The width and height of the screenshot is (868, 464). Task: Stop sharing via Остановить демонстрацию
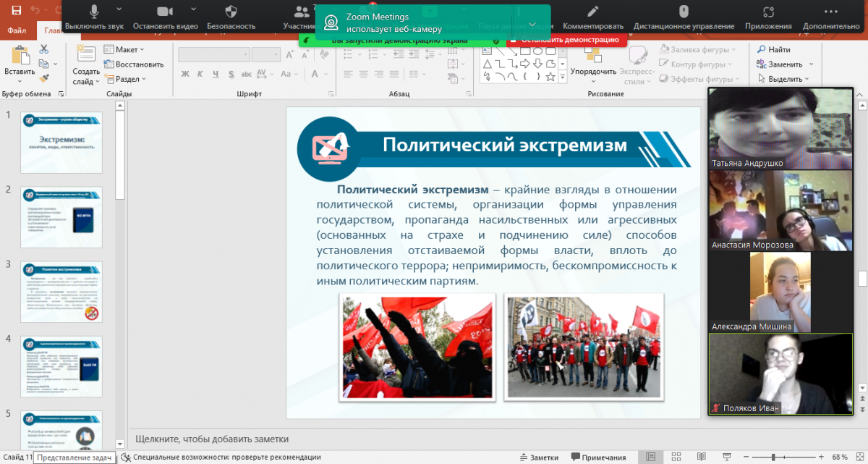565,41
